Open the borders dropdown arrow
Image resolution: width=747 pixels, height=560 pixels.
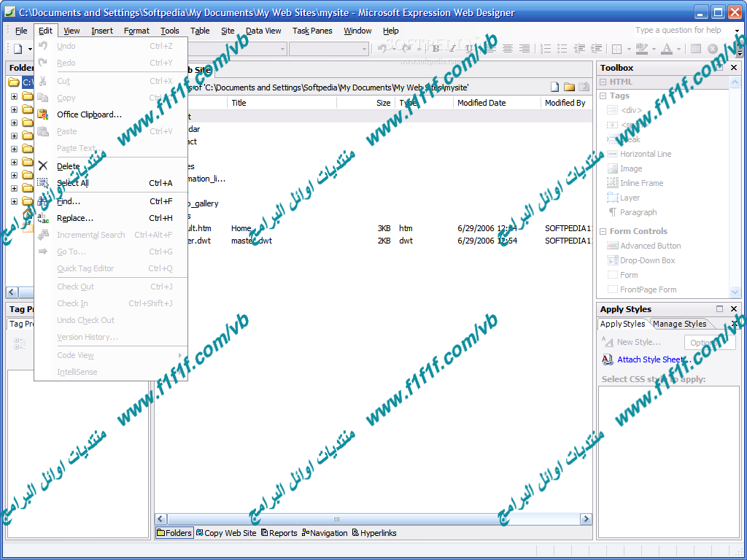tap(628, 49)
